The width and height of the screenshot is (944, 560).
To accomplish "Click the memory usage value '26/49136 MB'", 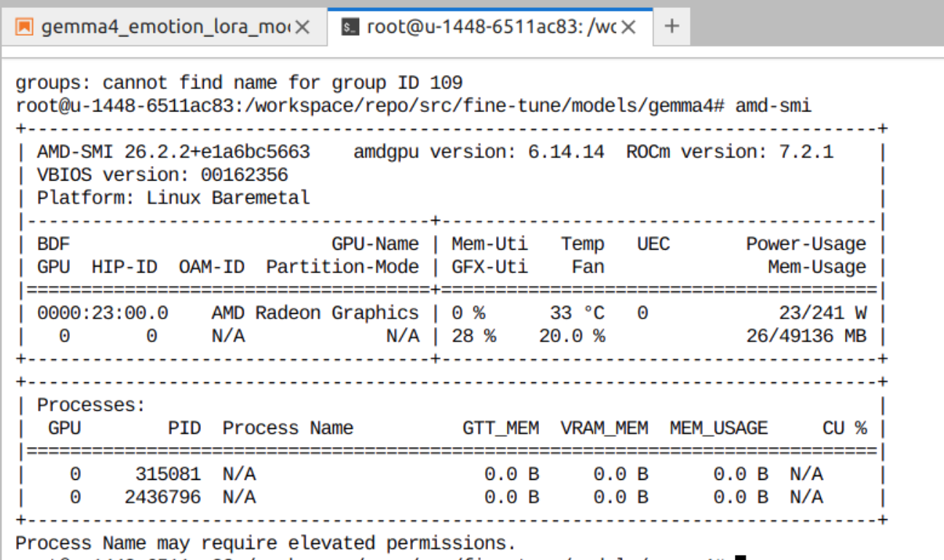I will pyautogui.click(x=806, y=336).
